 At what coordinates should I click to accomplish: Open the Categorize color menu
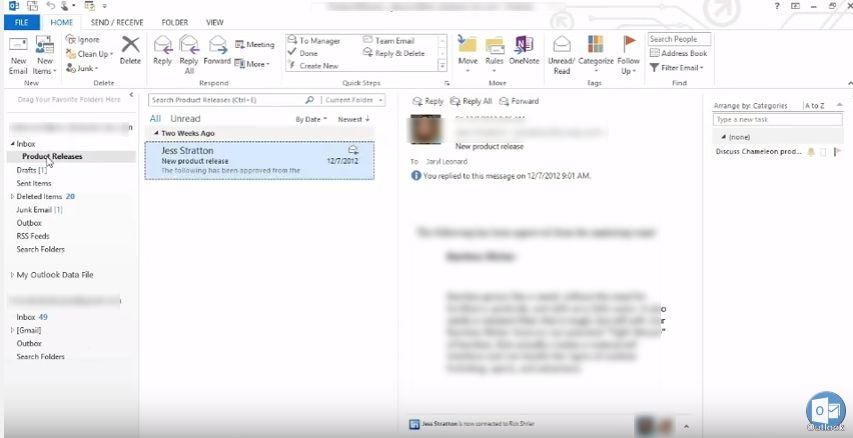coord(596,55)
